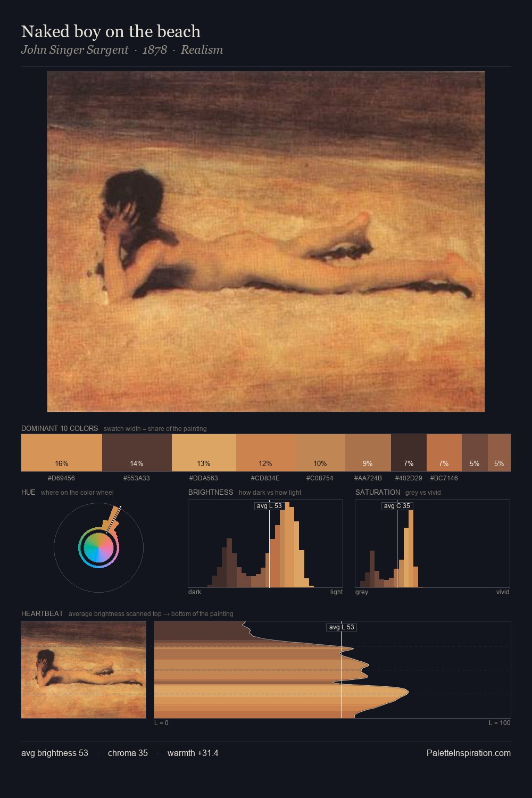The width and height of the screenshot is (532, 798).
Task: Select the 10% swatch #C08754
Action: click(320, 453)
